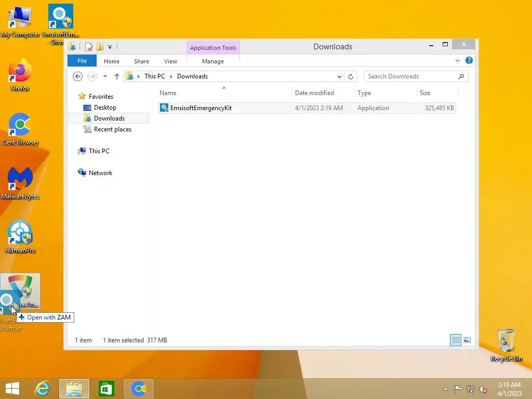Switch to Large icons view in status bar

pyautogui.click(x=467, y=340)
